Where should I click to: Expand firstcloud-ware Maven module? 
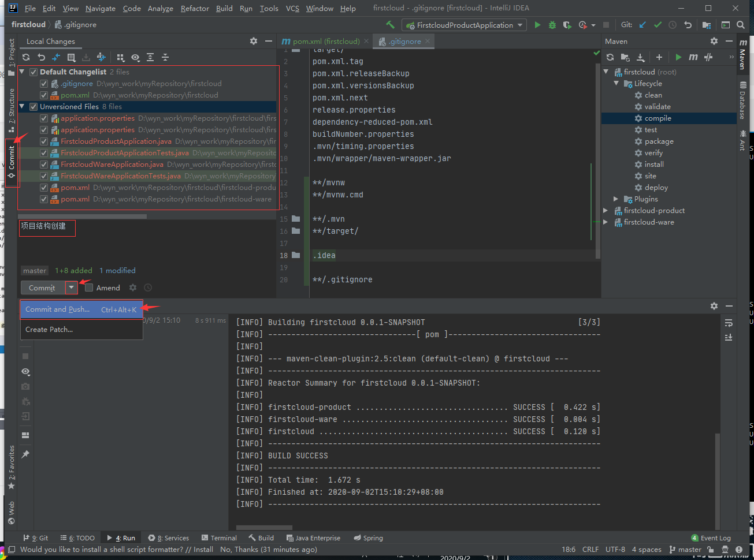point(606,222)
